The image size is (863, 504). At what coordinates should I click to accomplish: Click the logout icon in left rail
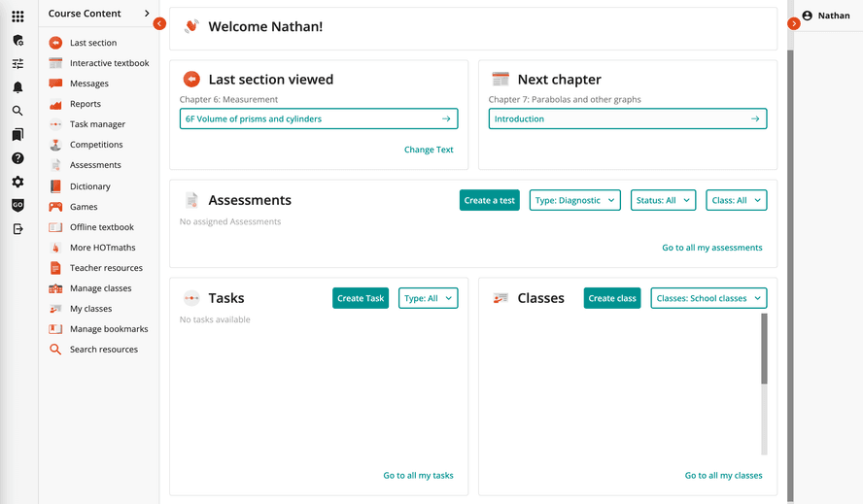pos(17,229)
